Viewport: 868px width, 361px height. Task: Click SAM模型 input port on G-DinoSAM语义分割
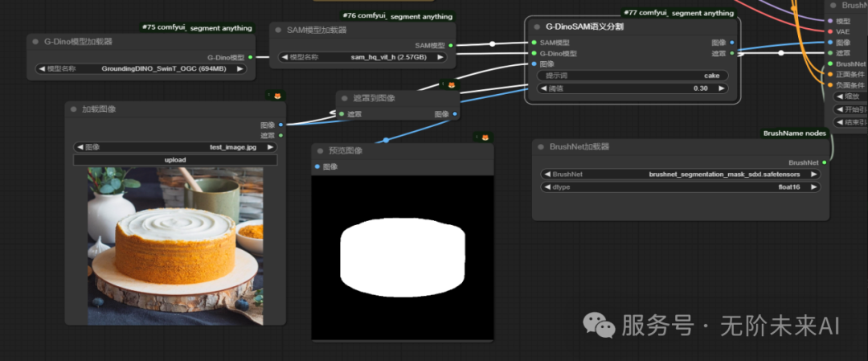534,42
